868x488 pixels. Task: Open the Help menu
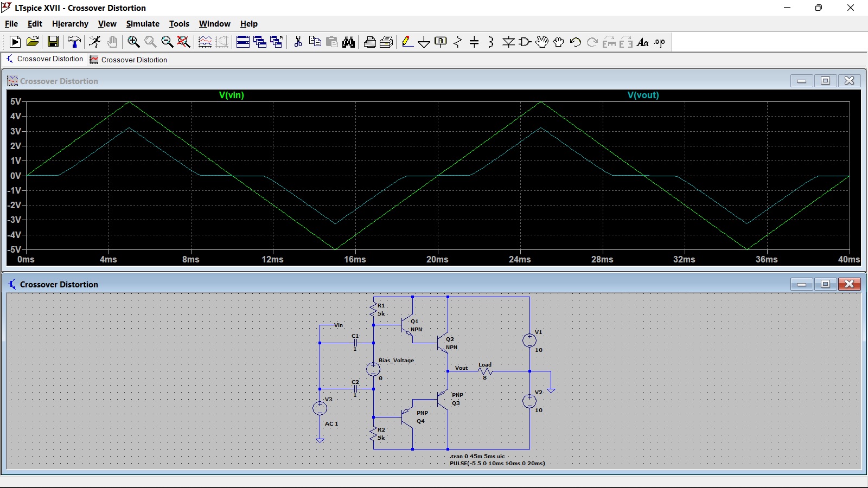pos(249,24)
